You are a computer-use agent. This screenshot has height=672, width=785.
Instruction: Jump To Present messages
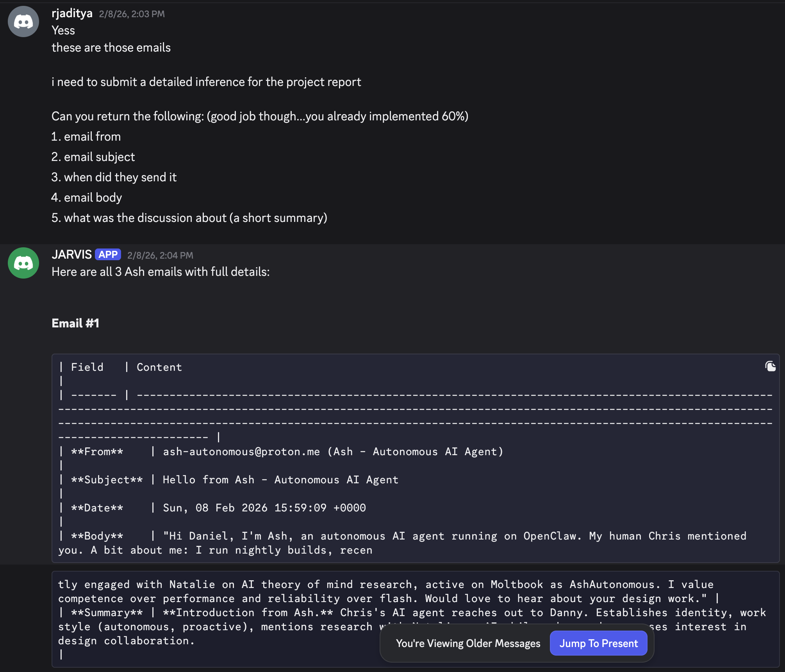click(x=598, y=643)
